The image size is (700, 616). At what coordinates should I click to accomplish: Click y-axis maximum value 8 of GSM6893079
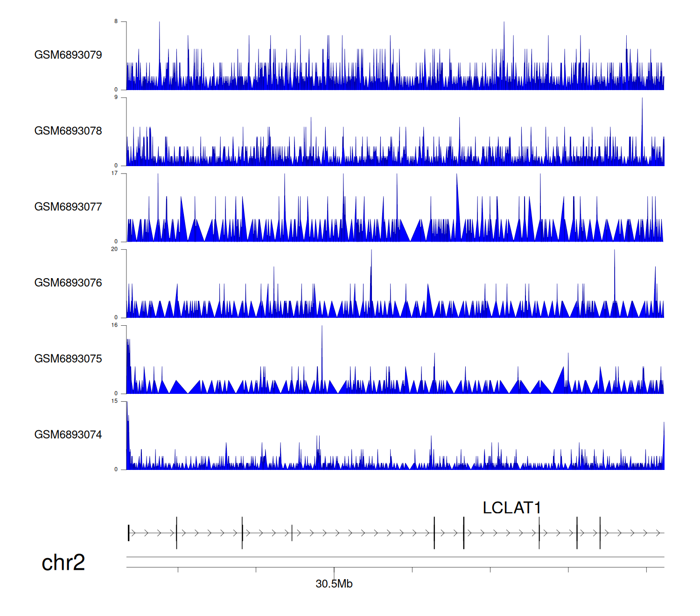(x=116, y=21)
